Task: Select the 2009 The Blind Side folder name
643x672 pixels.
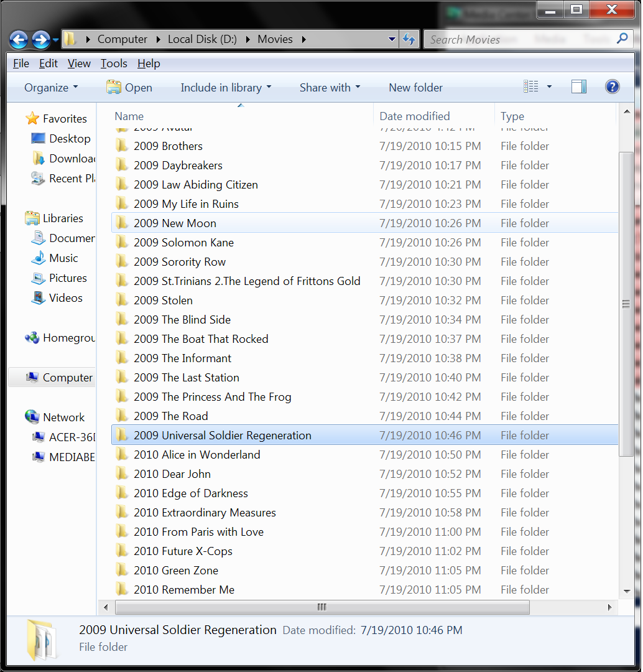Action: (182, 320)
